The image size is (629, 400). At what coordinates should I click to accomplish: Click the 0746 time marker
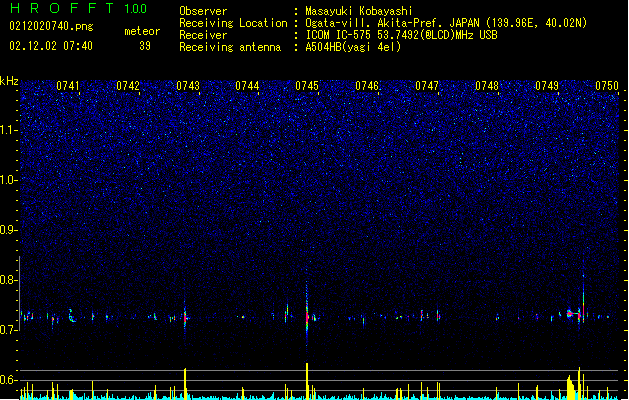(367, 86)
